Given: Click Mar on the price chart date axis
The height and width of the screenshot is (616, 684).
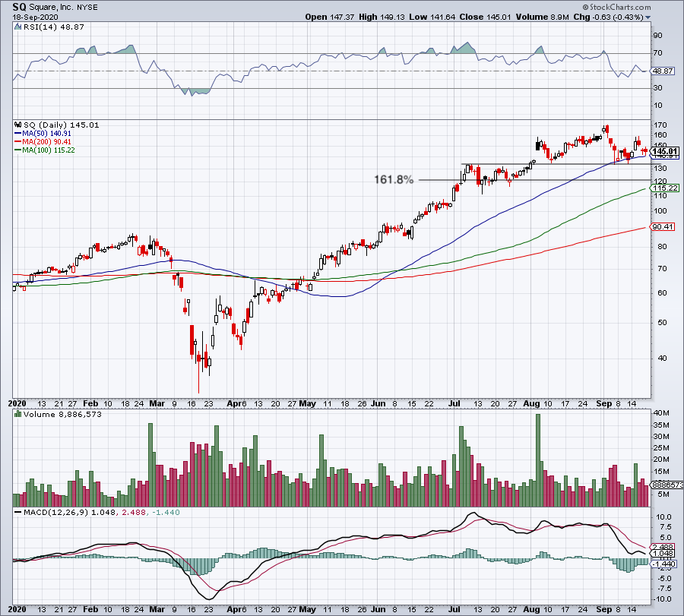Looking at the screenshot, I should pyautogui.click(x=157, y=403).
